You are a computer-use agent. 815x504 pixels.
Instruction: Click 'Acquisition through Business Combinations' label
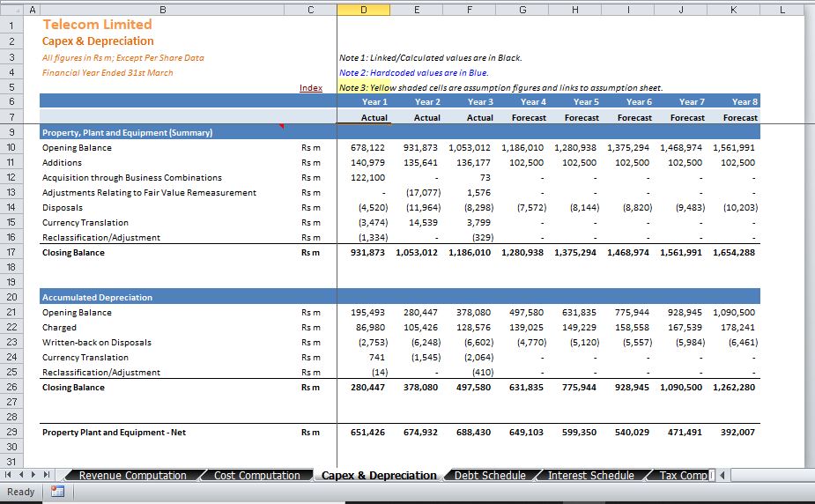(131, 177)
